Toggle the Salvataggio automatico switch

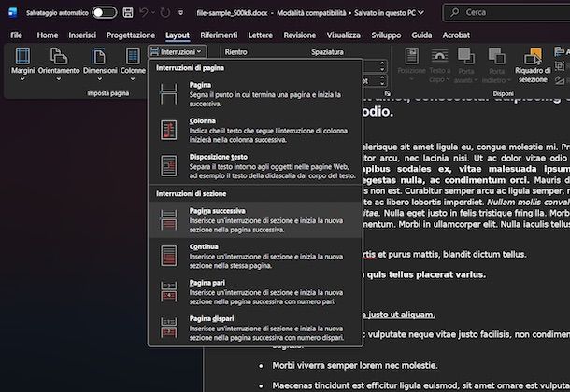pos(104,13)
